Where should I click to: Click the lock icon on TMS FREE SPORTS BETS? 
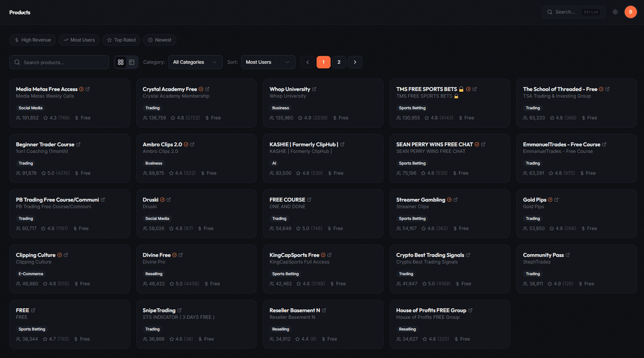tap(462, 89)
